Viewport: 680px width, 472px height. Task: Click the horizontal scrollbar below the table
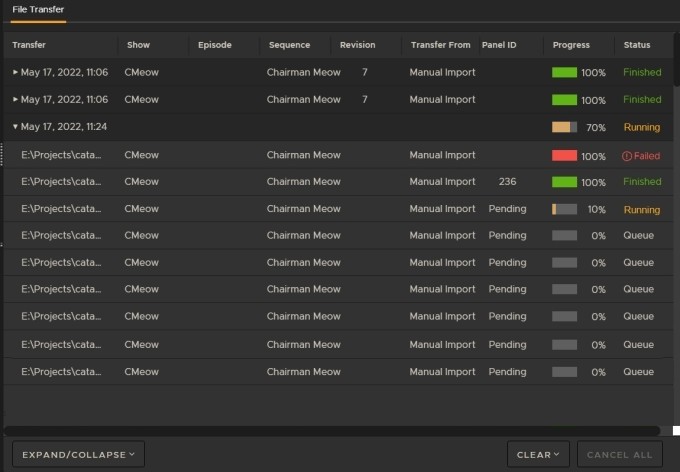(330, 431)
